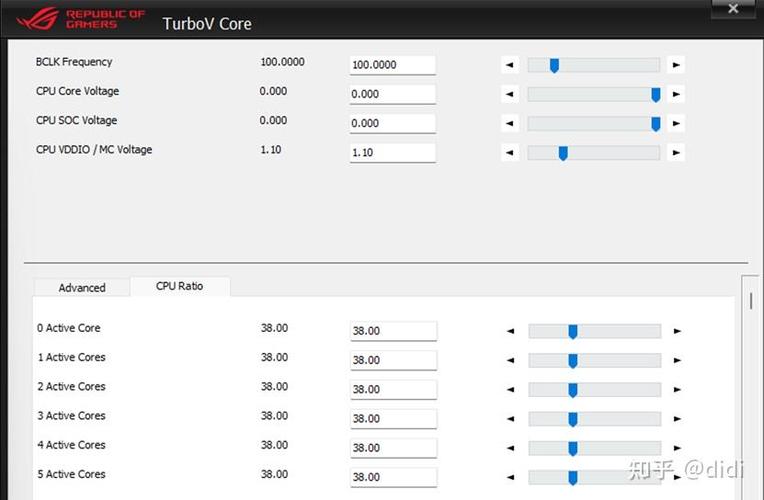
Task: Click the CPU VDDIO / MC Voltage slider
Action: 563,153
